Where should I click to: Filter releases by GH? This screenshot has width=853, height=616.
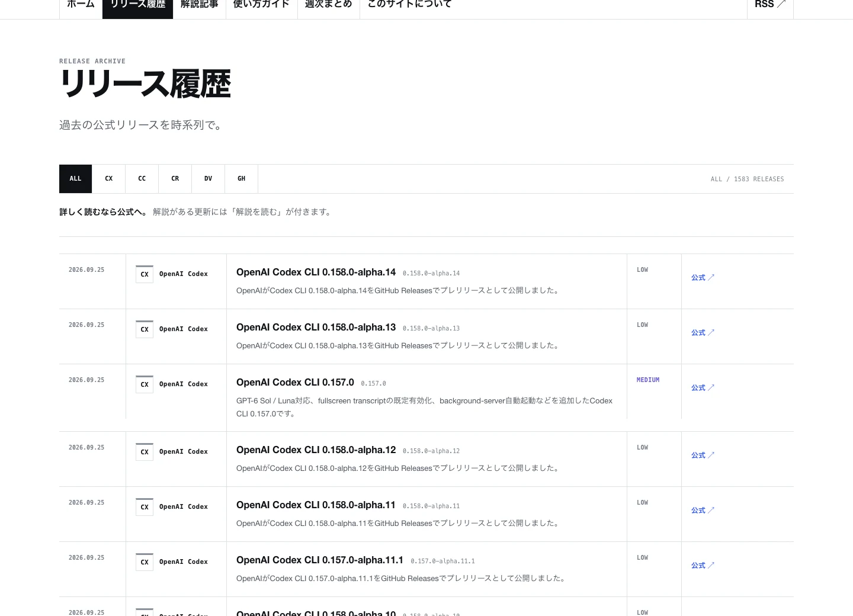pyautogui.click(x=242, y=179)
